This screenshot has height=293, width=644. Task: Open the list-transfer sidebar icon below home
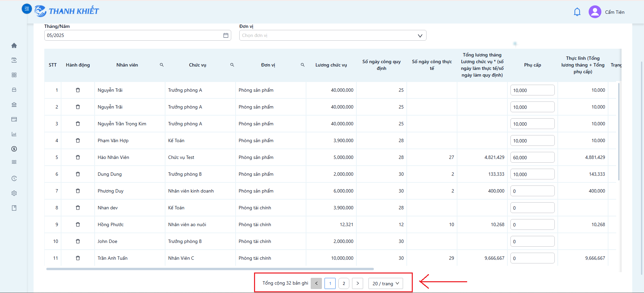point(14,60)
